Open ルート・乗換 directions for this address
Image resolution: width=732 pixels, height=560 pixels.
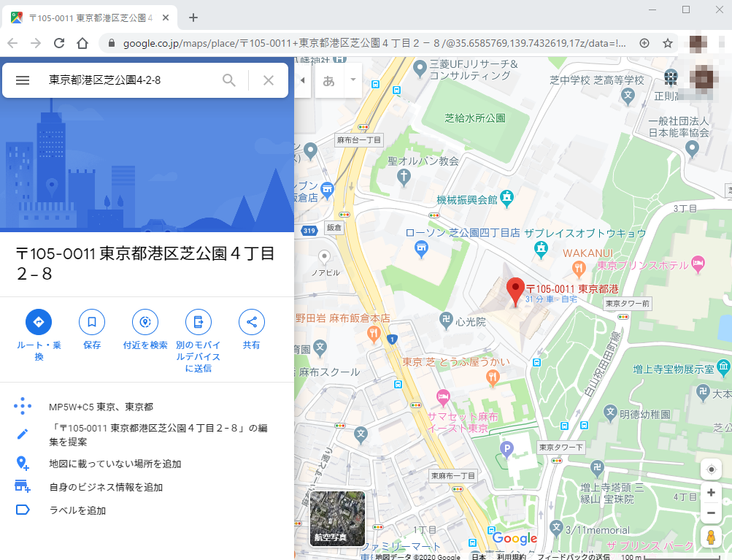pos(39,321)
